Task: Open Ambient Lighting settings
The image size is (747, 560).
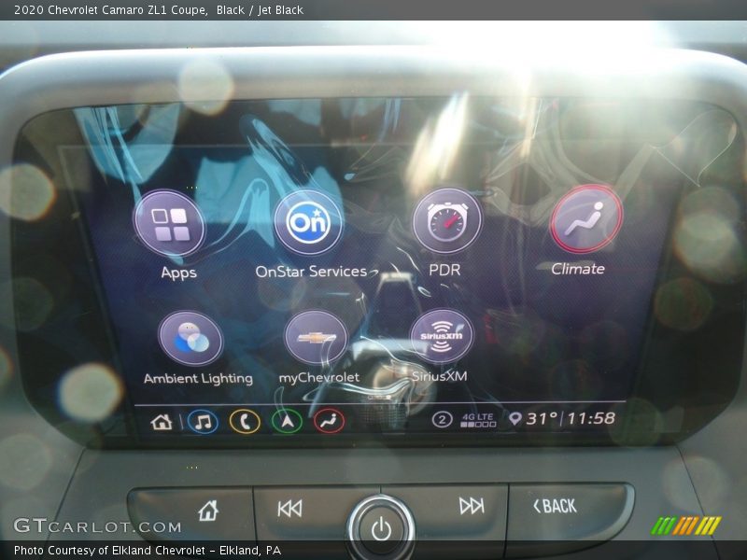Action: pos(190,339)
